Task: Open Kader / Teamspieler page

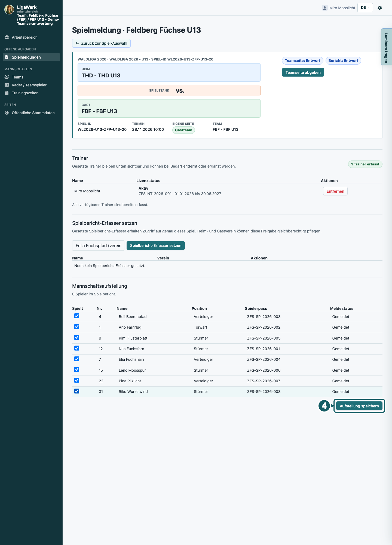Action: (x=31, y=85)
